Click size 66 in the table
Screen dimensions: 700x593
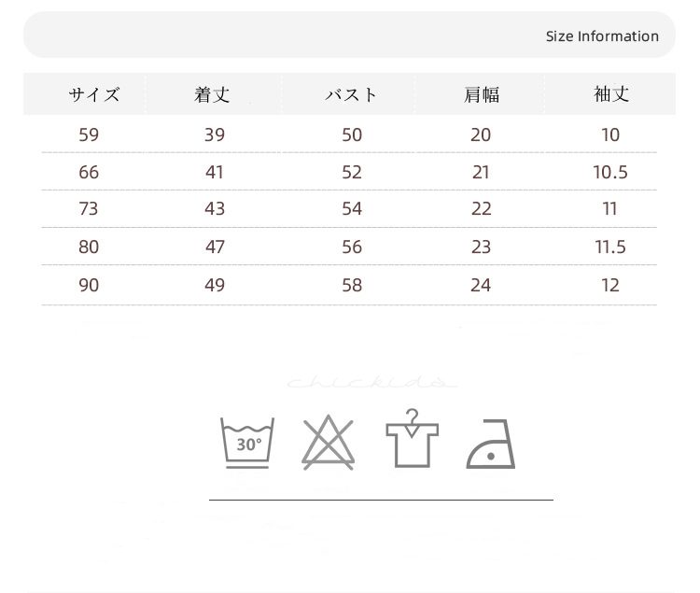point(89,172)
